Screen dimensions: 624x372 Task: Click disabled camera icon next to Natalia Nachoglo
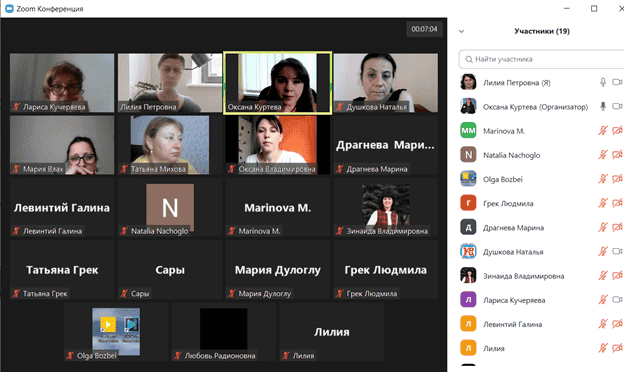click(617, 155)
